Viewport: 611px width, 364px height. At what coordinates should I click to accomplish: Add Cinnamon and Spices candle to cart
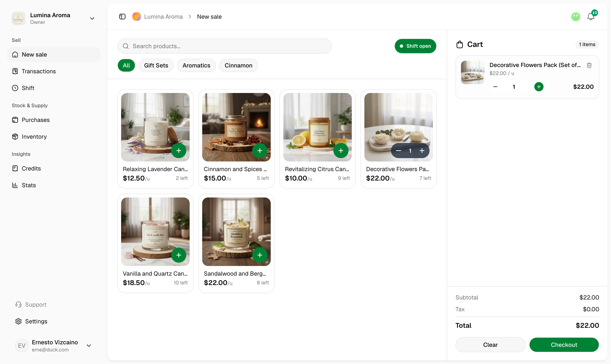coord(260,150)
